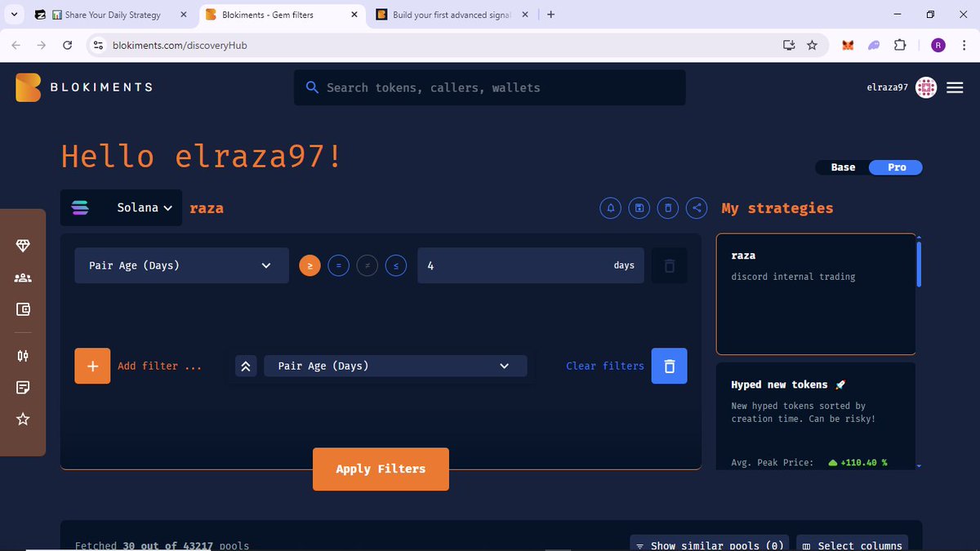
Task: Close the Share Your Daily Strategy tab
Action: 182,15
